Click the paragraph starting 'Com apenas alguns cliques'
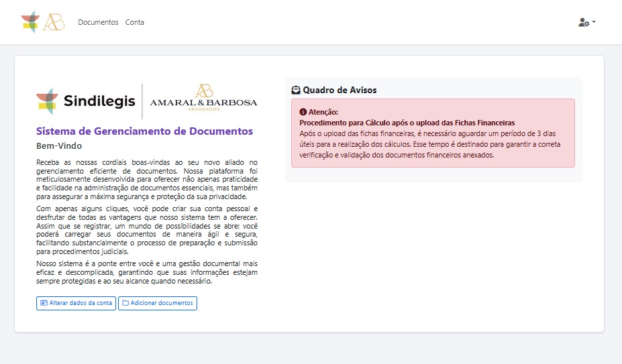This screenshot has width=622, height=364. (x=147, y=230)
